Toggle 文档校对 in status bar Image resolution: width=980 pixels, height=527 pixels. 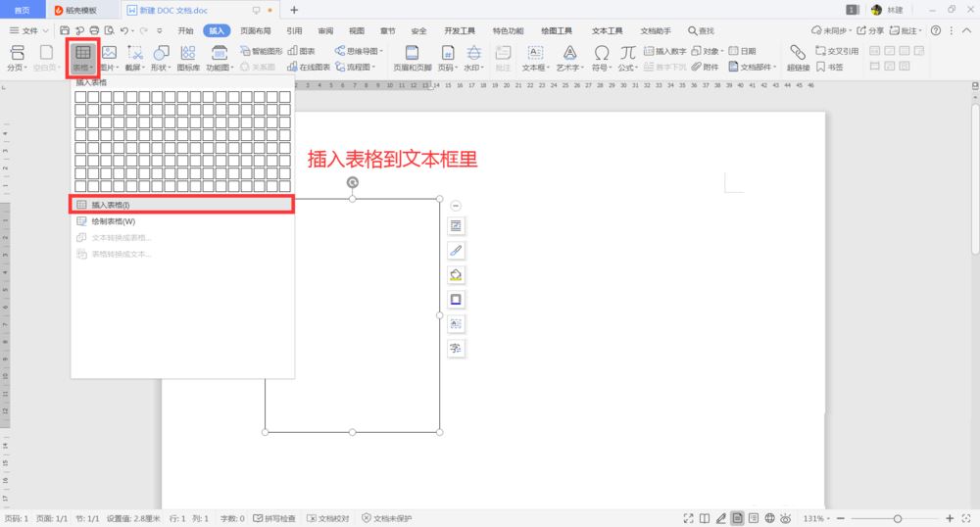[x=328, y=518]
